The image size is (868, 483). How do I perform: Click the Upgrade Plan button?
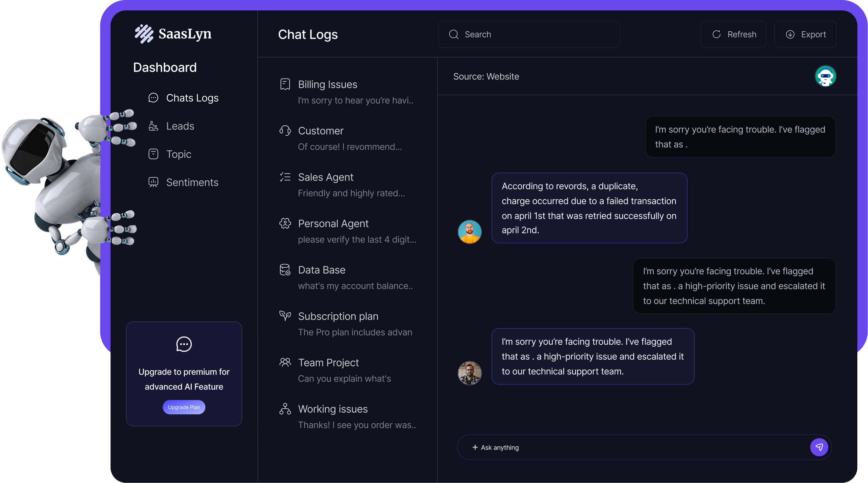(184, 407)
